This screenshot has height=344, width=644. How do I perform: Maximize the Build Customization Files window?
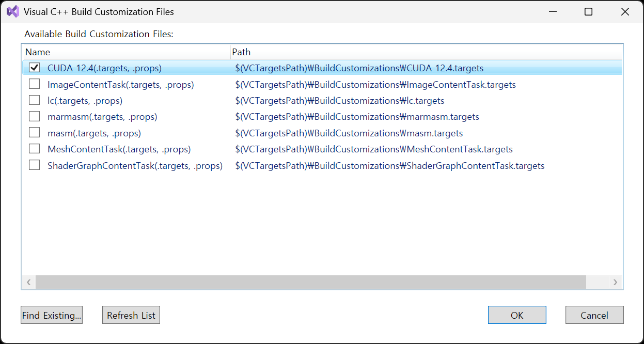point(588,11)
